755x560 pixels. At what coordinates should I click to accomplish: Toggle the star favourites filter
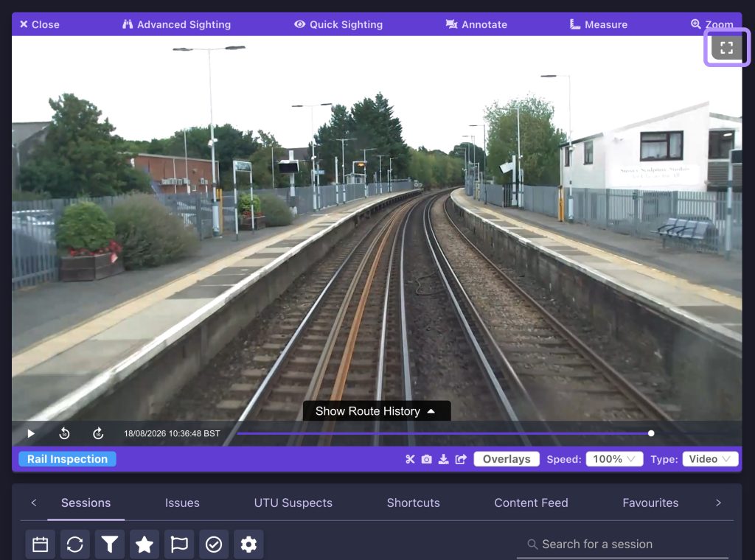145,545
